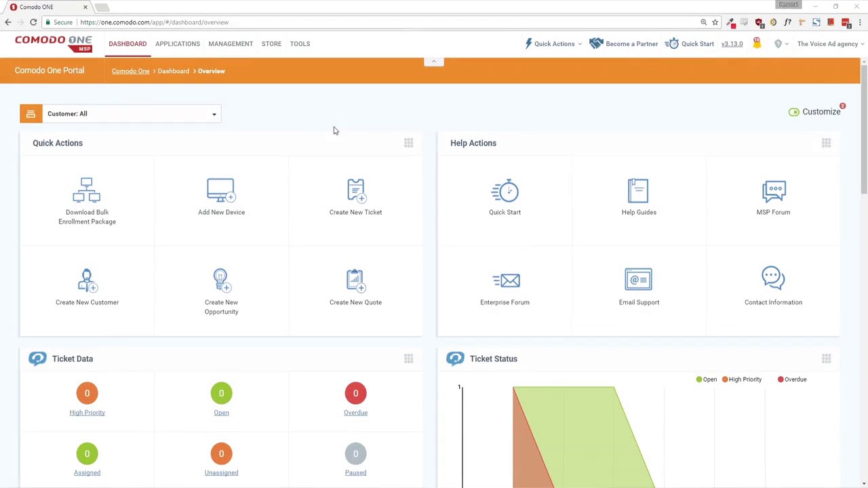Open Chrome three-dot menu
The width and height of the screenshot is (868, 488).
pyautogui.click(x=859, y=22)
